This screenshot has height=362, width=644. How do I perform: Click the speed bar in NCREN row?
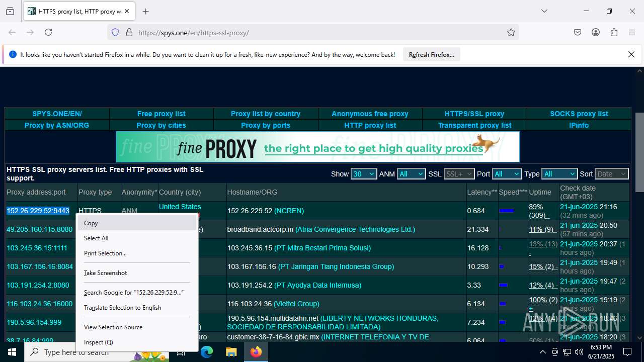click(506, 211)
